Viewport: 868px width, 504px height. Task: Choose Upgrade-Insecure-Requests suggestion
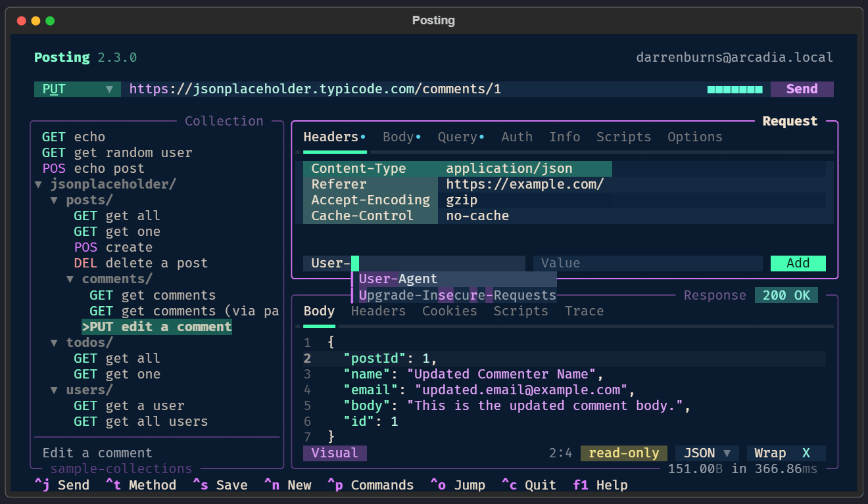tap(457, 296)
